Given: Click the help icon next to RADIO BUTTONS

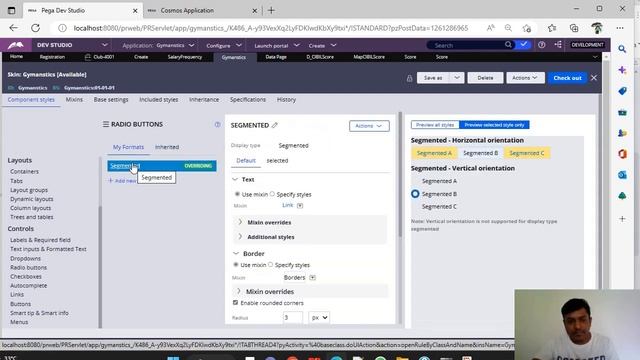Looking at the screenshot, I should pyautogui.click(x=218, y=124).
